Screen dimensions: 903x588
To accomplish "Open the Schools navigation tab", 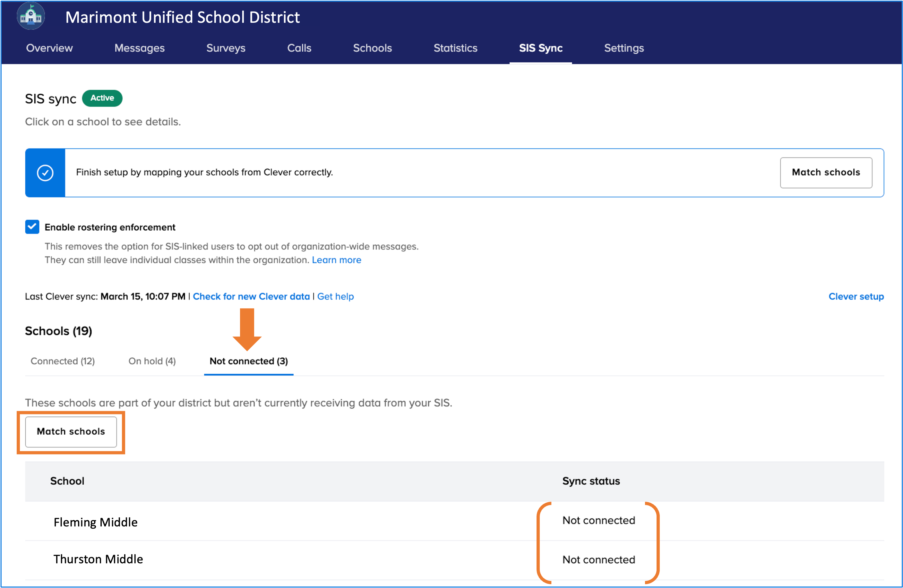I will [x=372, y=48].
